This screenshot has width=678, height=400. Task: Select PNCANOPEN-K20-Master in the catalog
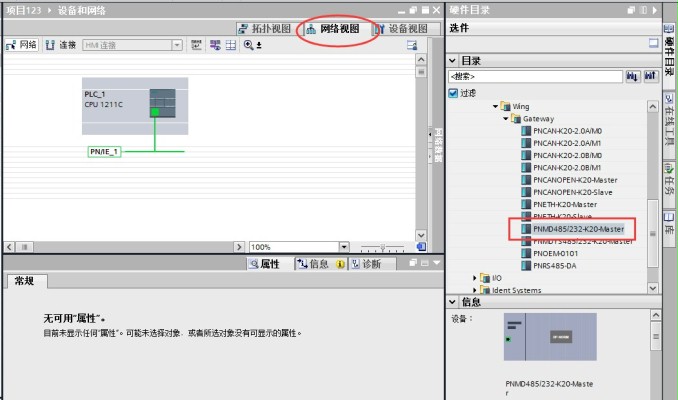click(575, 180)
